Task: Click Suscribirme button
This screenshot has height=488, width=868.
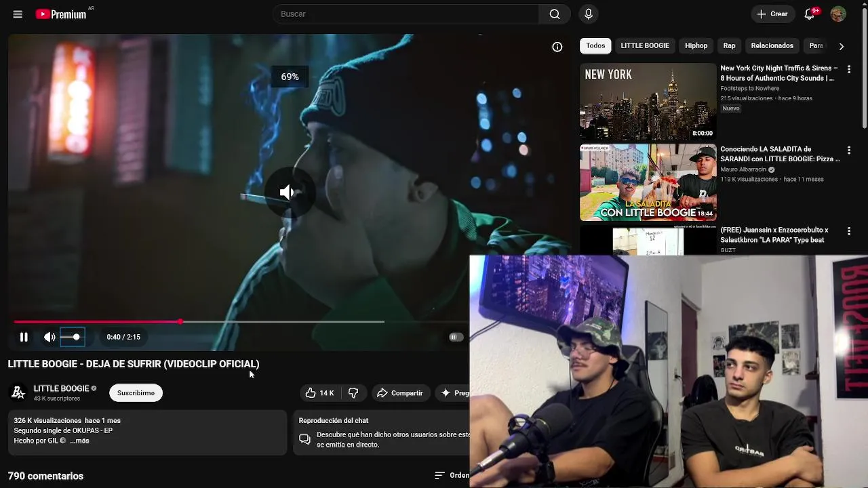Action: [136, 393]
